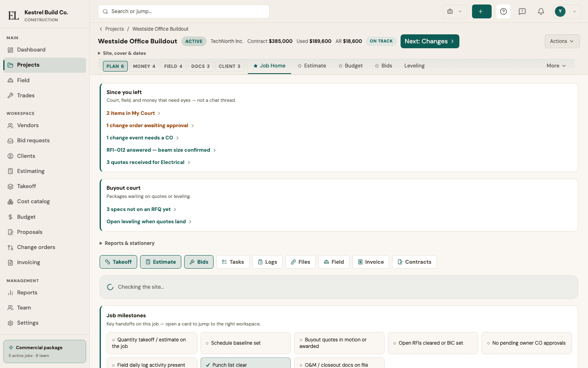Click the star icon on Budget tab

(x=341, y=66)
